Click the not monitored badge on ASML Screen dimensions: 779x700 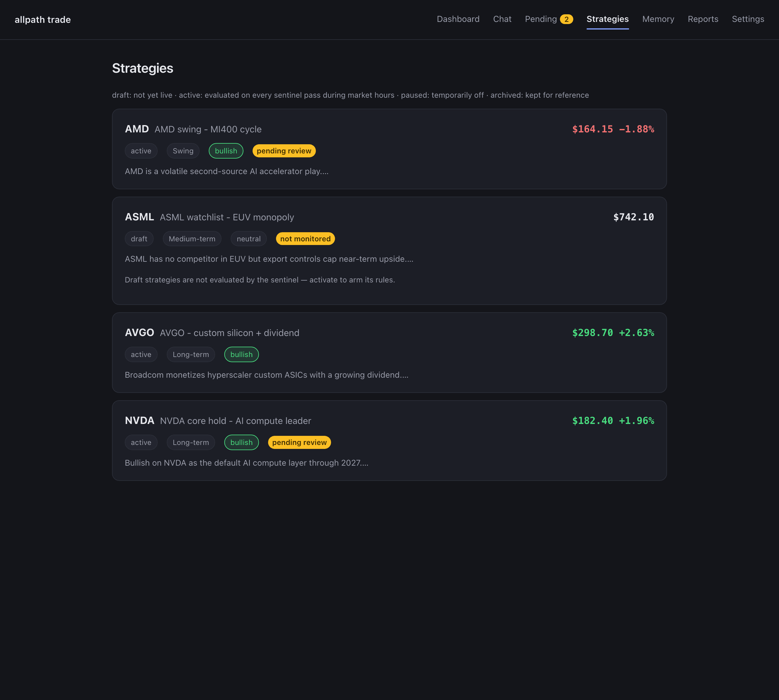click(305, 239)
